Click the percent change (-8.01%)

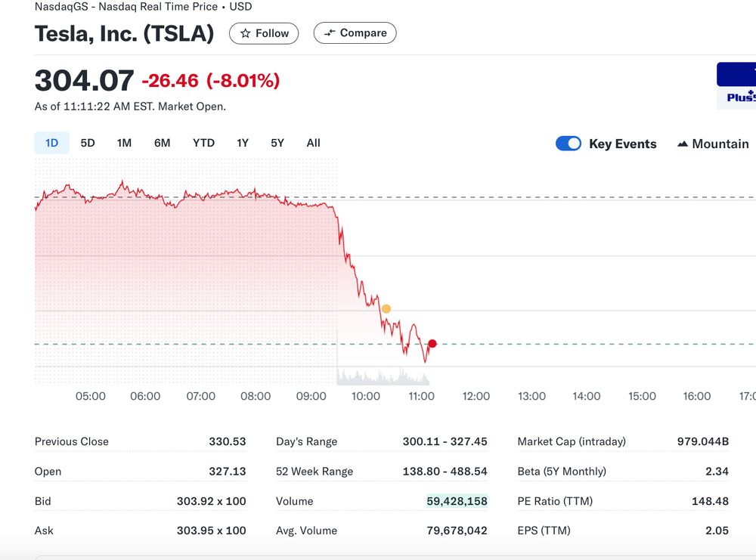(243, 80)
